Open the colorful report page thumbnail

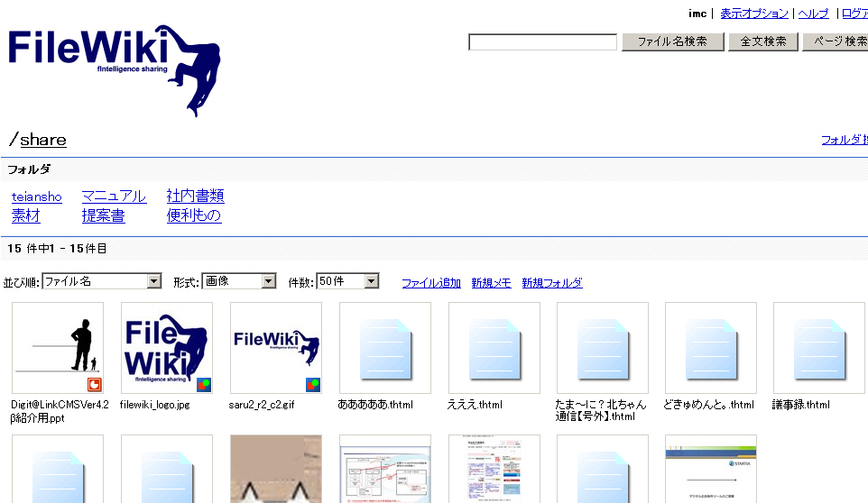(x=494, y=469)
